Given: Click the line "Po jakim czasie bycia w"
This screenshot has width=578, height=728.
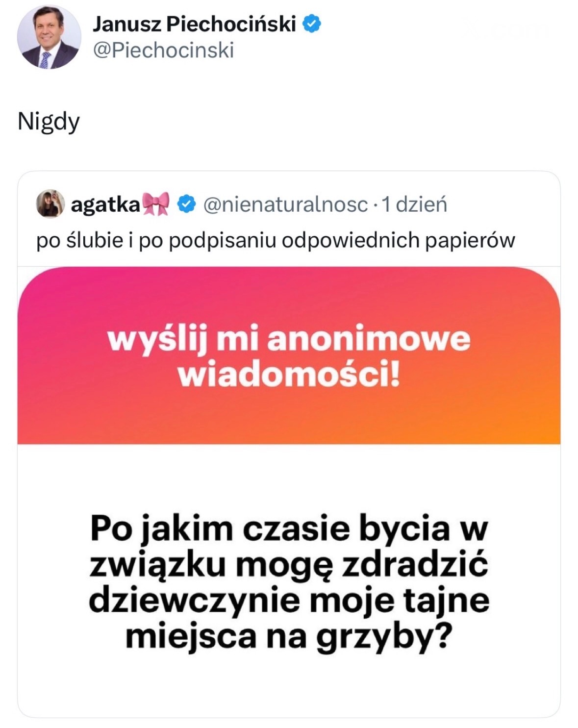Looking at the screenshot, I should 289,528.
